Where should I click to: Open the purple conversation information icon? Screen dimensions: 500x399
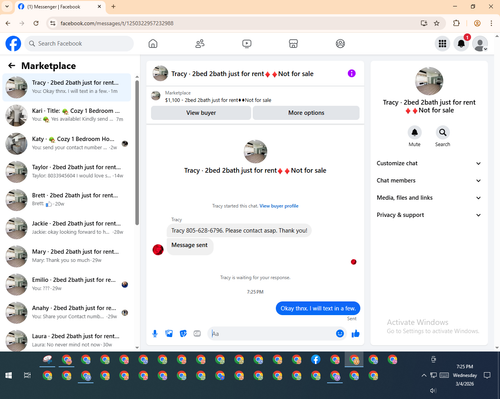pos(352,73)
